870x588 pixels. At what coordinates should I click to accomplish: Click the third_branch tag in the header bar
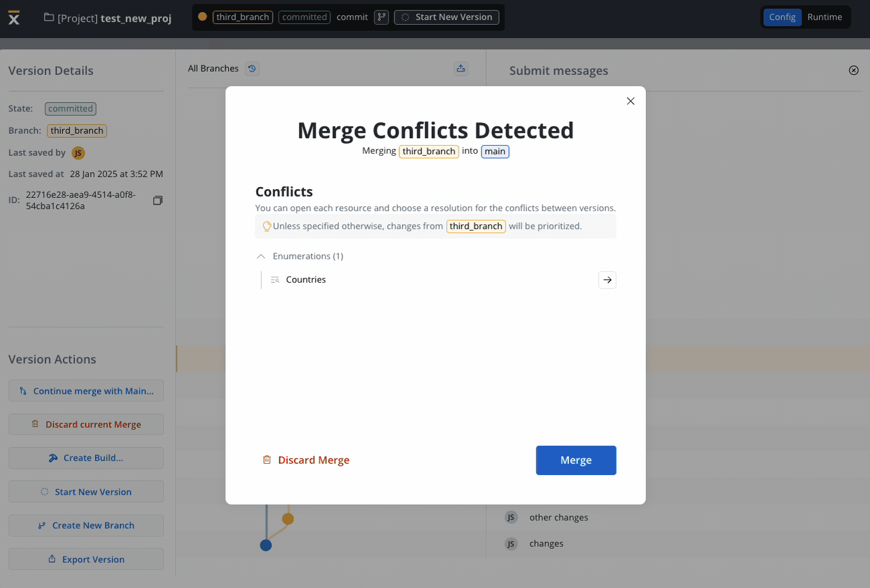(x=243, y=17)
